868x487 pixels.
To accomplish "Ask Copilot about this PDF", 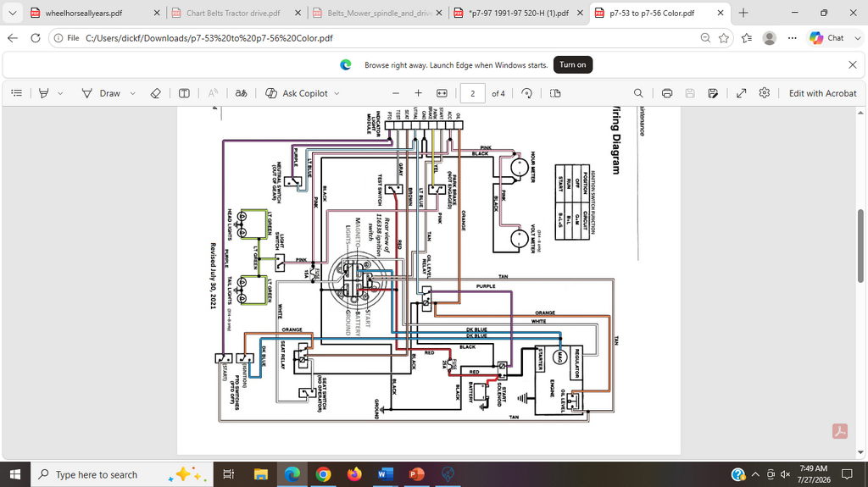I will tap(297, 93).
